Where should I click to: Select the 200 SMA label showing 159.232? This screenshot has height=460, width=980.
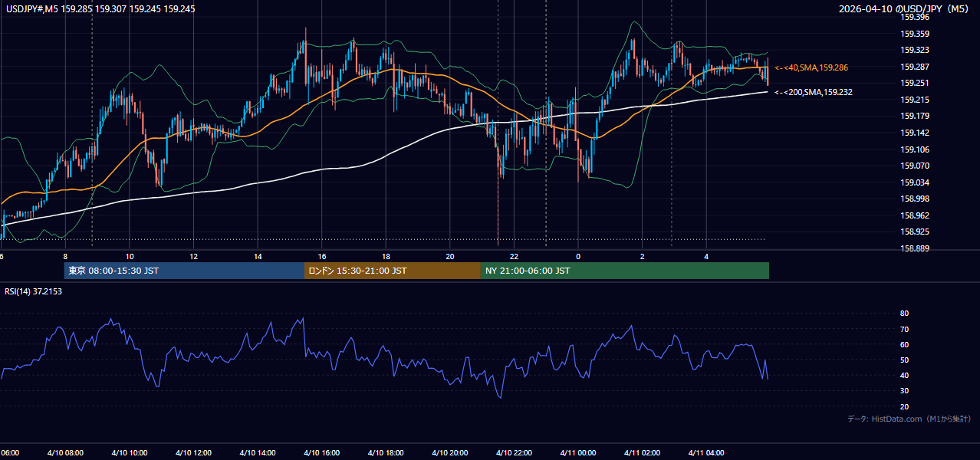click(814, 92)
